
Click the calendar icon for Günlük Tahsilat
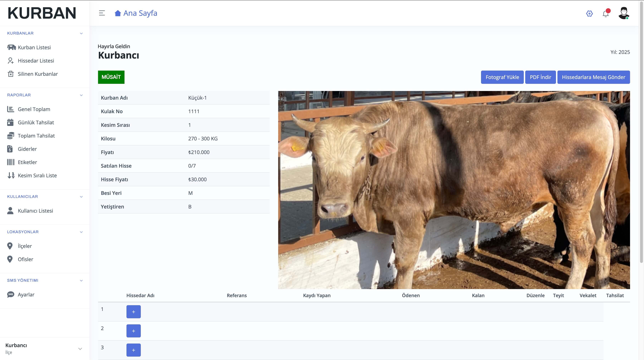point(10,123)
